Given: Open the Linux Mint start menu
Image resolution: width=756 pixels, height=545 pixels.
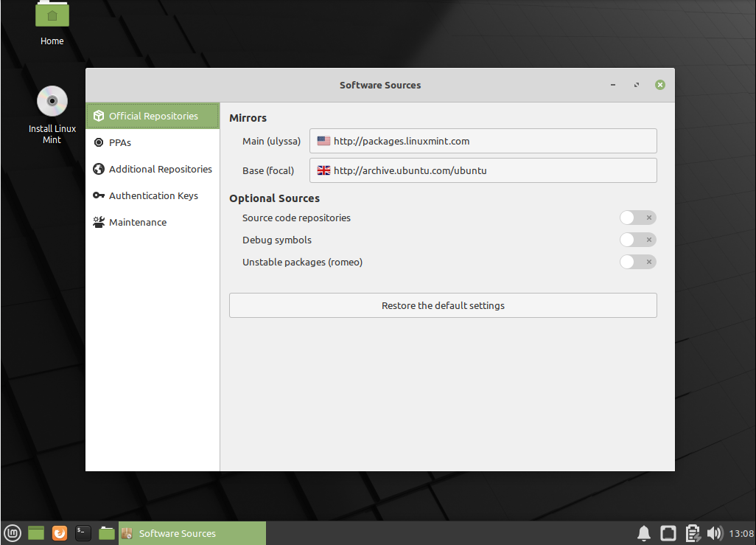Looking at the screenshot, I should click(x=13, y=533).
